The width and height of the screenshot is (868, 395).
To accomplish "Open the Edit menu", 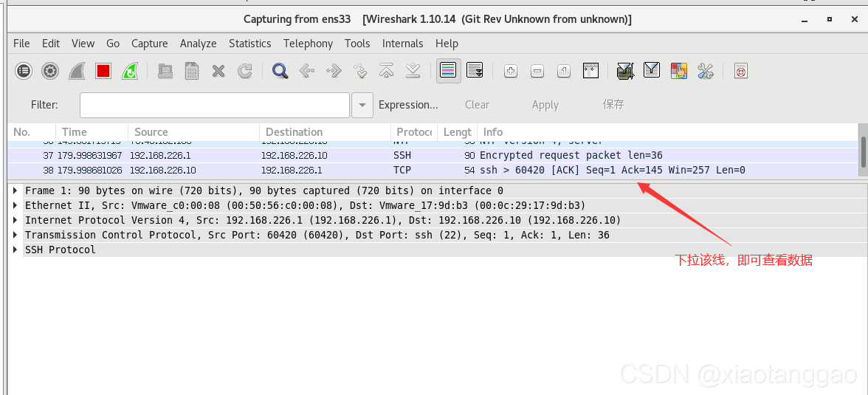I will [x=51, y=44].
